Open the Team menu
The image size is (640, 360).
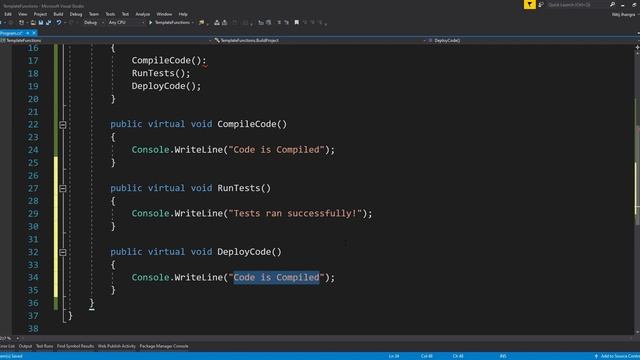coord(94,14)
